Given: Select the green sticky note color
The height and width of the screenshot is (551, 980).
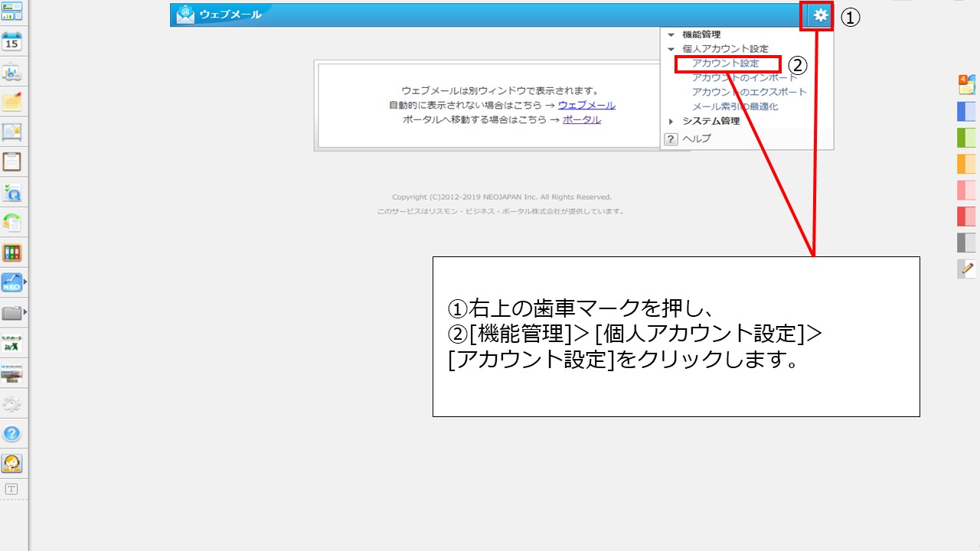Looking at the screenshot, I should click(x=966, y=138).
